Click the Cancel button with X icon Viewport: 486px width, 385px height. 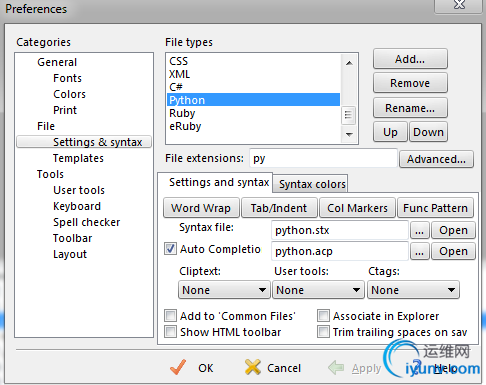point(273,368)
